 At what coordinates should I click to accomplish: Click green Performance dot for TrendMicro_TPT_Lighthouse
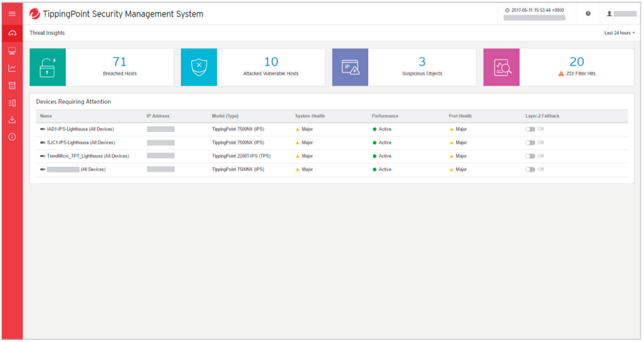click(374, 156)
